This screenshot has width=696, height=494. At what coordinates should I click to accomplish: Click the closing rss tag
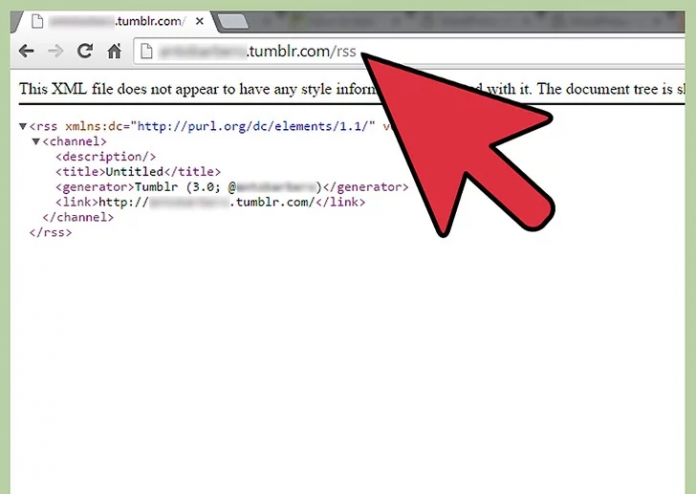click(50, 232)
